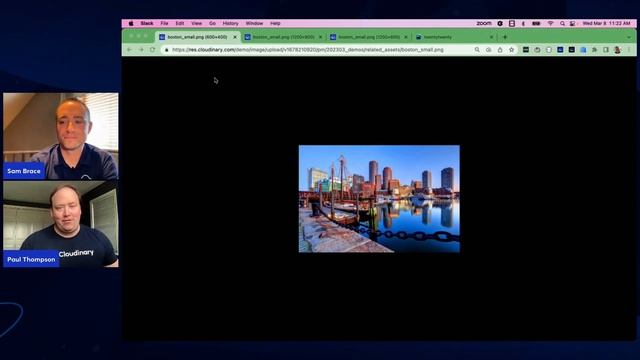The width and height of the screenshot is (640, 360).
Task: Open the Go menu
Action: click(x=212, y=24)
